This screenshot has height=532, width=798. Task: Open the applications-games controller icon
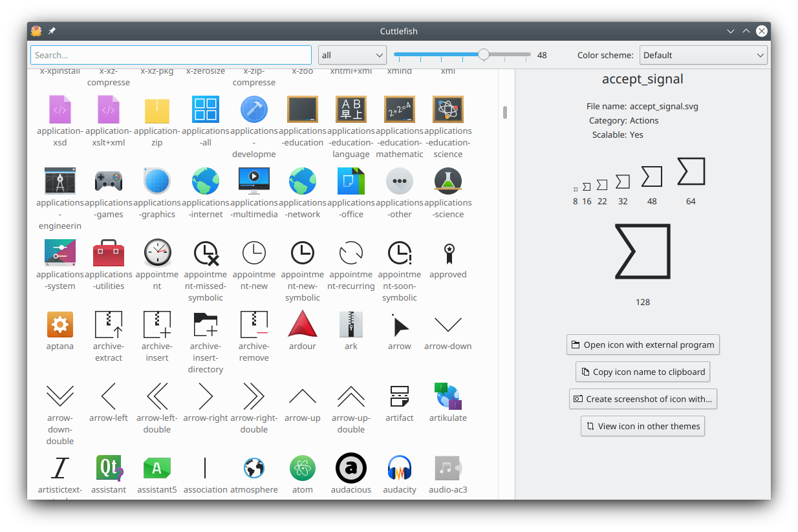coord(109,181)
